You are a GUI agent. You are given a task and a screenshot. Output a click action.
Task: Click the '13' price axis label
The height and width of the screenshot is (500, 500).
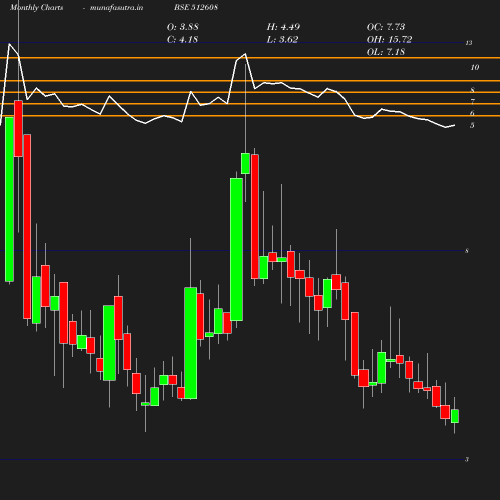coord(469,43)
